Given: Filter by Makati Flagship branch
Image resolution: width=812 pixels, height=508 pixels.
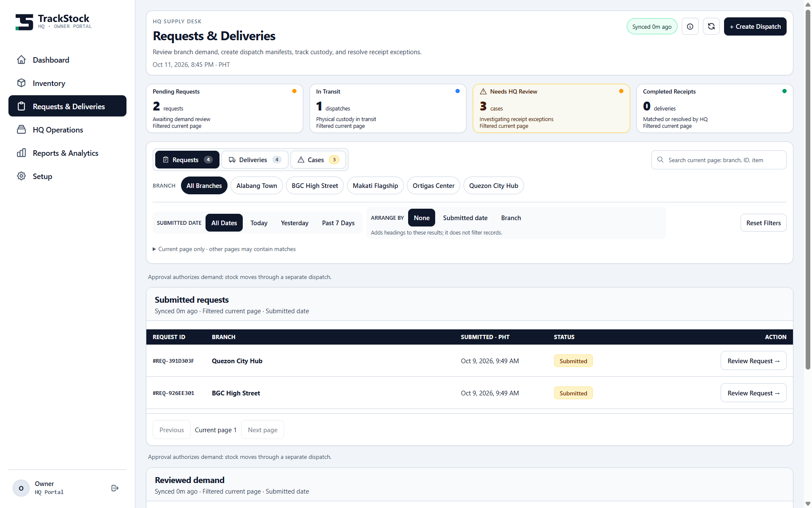Looking at the screenshot, I should pyautogui.click(x=376, y=185).
